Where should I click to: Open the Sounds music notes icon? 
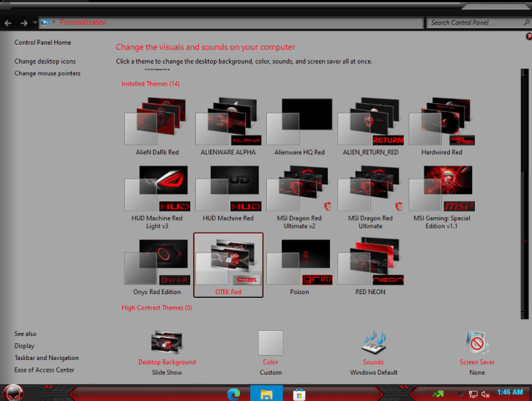373,342
